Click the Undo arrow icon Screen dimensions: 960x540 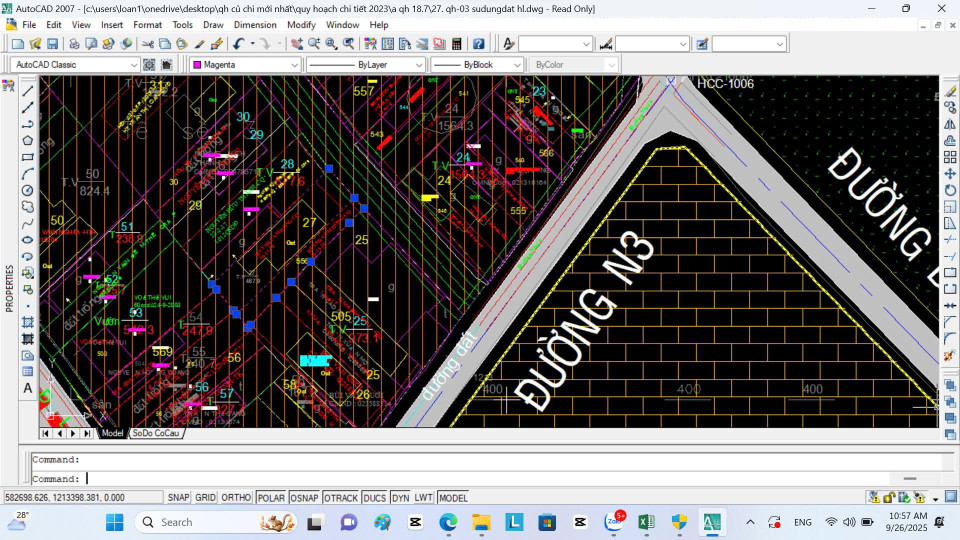point(238,44)
